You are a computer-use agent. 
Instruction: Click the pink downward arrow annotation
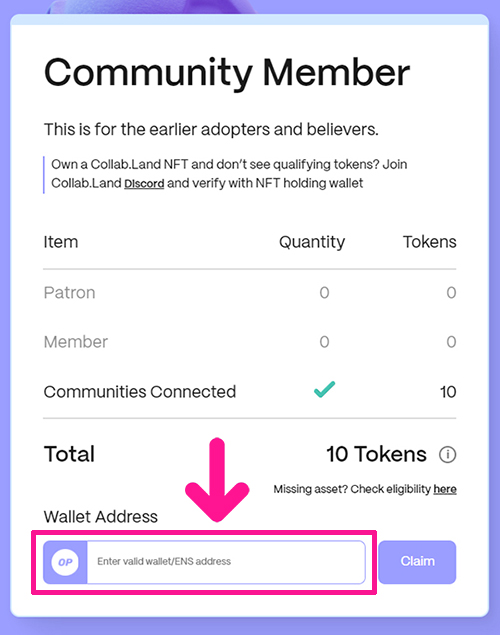[217, 480]
